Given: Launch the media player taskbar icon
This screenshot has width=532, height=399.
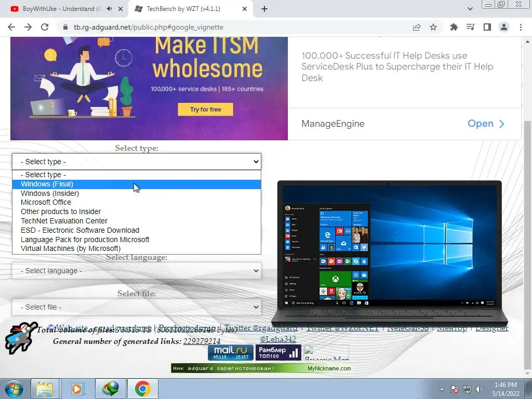Looking at the screenshot, I should (77, 389).
